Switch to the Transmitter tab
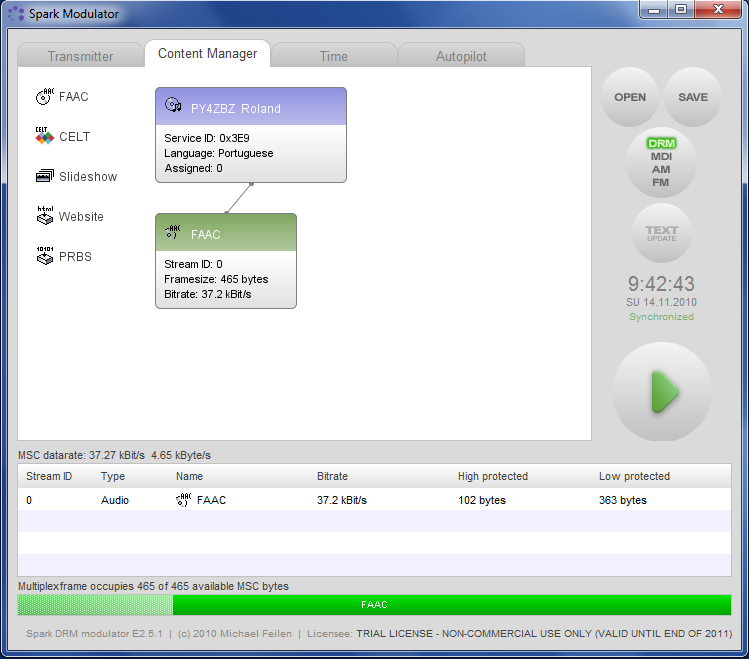The width and height of the screenshot is (749, 659). 80,56
